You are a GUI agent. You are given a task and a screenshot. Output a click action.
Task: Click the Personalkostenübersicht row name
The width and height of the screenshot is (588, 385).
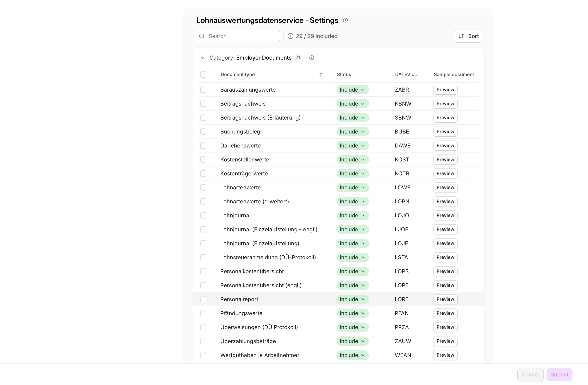(252, 271)
